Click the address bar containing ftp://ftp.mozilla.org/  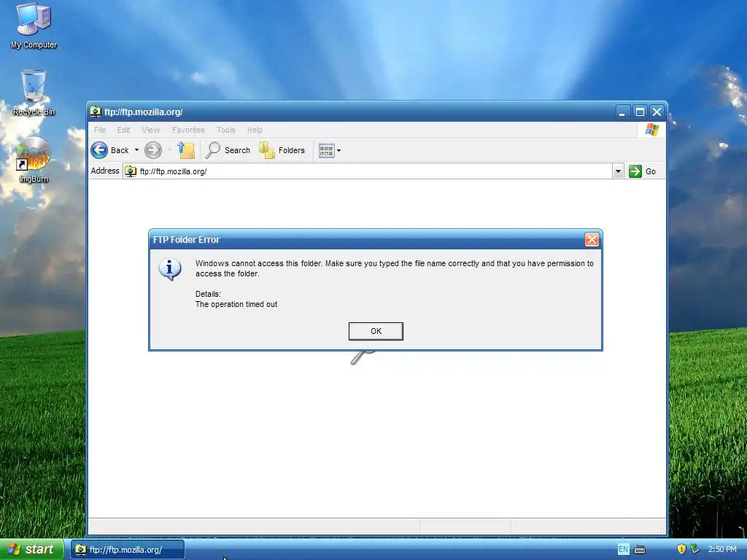pyautogui.click(x=368, y=171)
